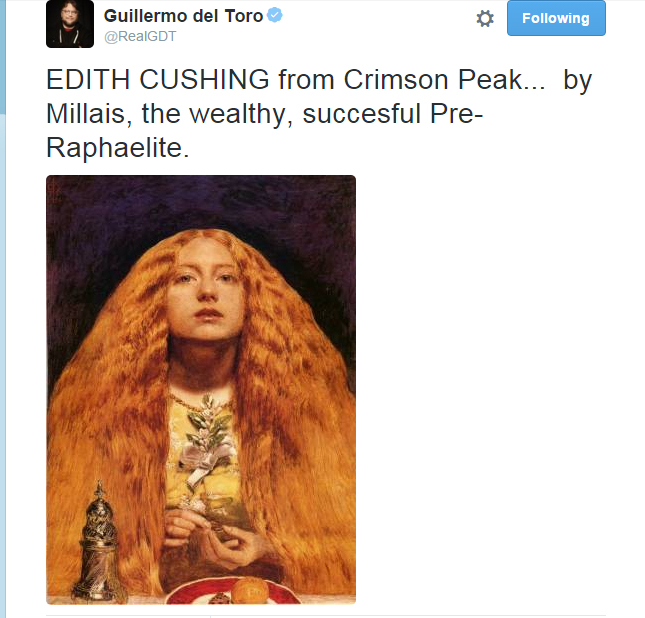Visit the @RealGDT handle link
Viewport: 645px width, 618px height.
click(x=140, y=36)
